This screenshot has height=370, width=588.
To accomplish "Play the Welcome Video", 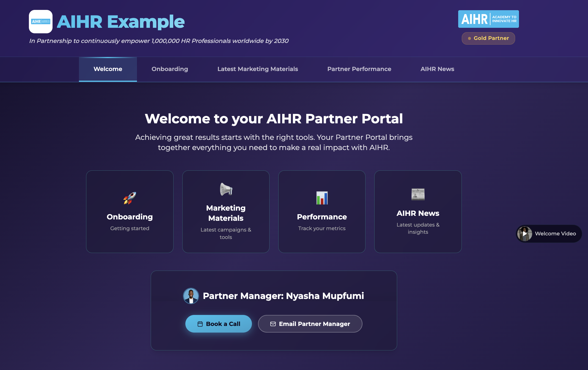I will 525,234.
